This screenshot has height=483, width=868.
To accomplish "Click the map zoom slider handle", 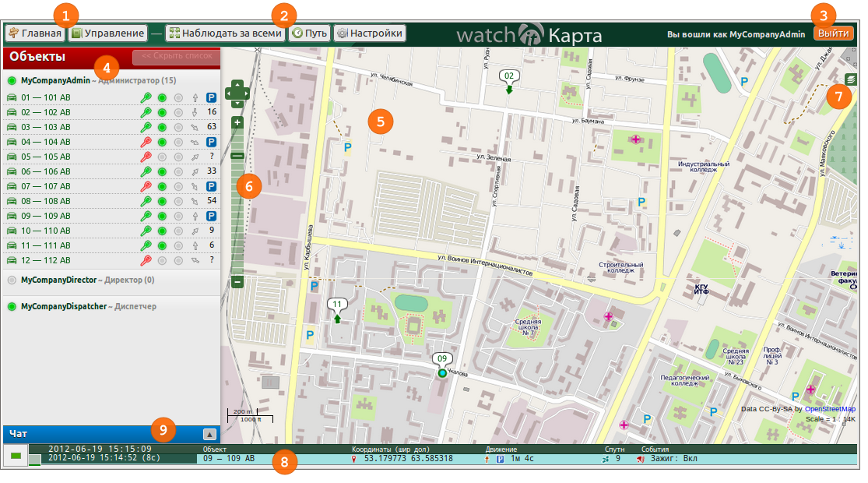I will point(237,157).
